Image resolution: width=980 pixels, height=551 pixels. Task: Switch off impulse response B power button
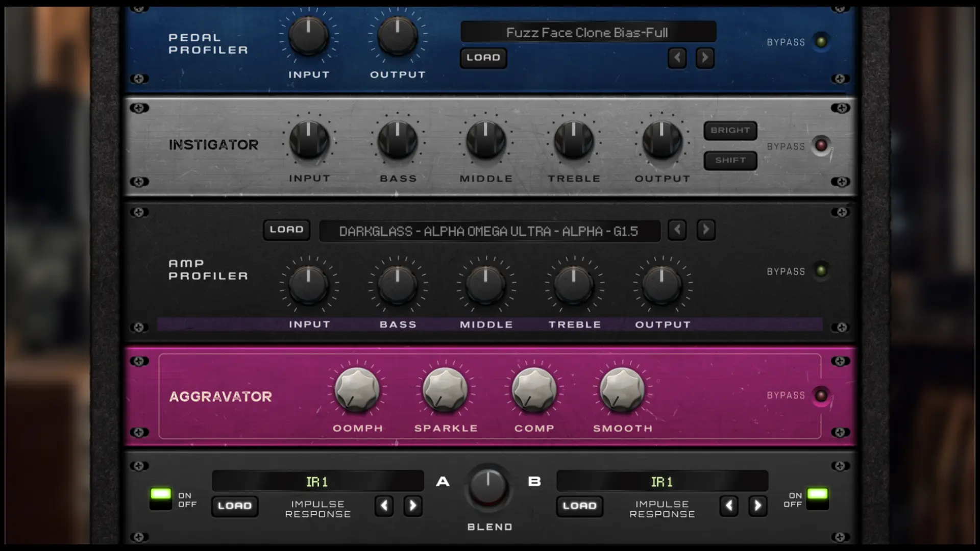(x=817, y=498)
